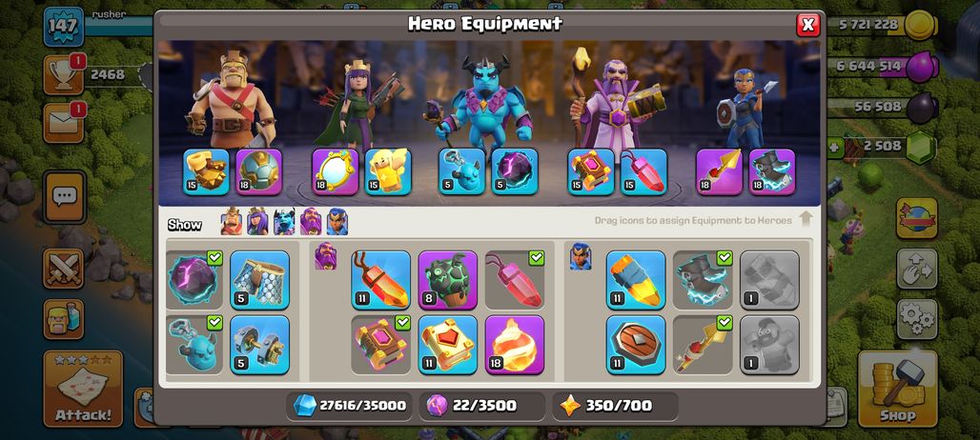Tap the Barbarian King's equipped Giant Gauntlet slot
The image size is (980, 440).
pos(206,171)
